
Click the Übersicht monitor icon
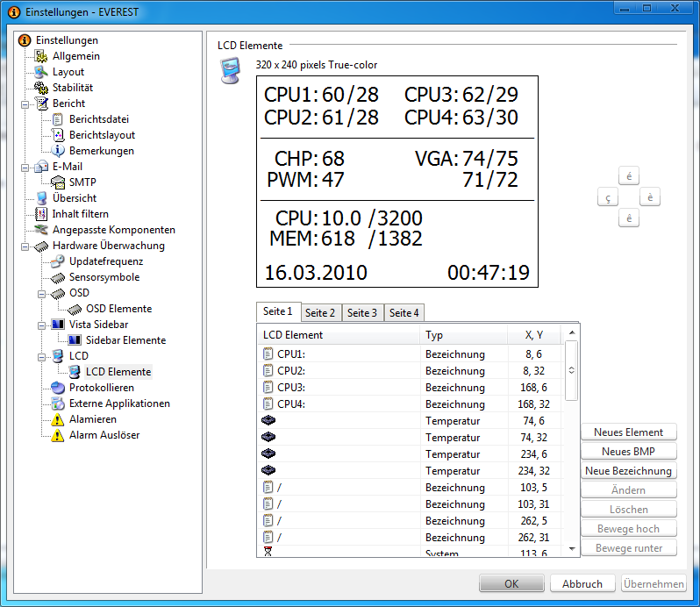tap(41, 198)
